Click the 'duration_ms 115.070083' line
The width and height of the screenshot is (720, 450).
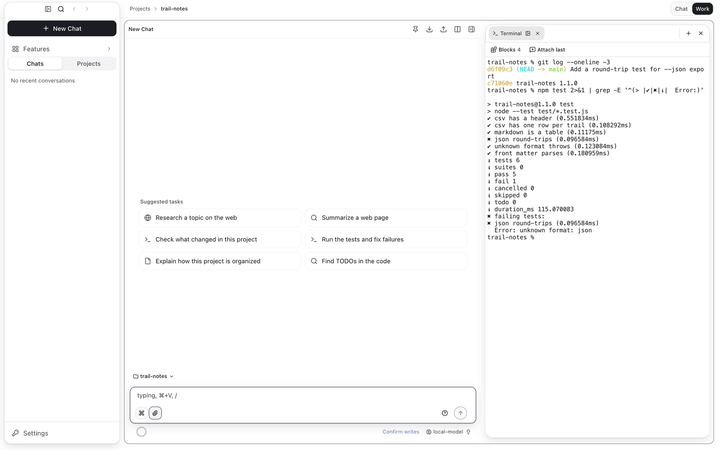(x=530, y=209)
